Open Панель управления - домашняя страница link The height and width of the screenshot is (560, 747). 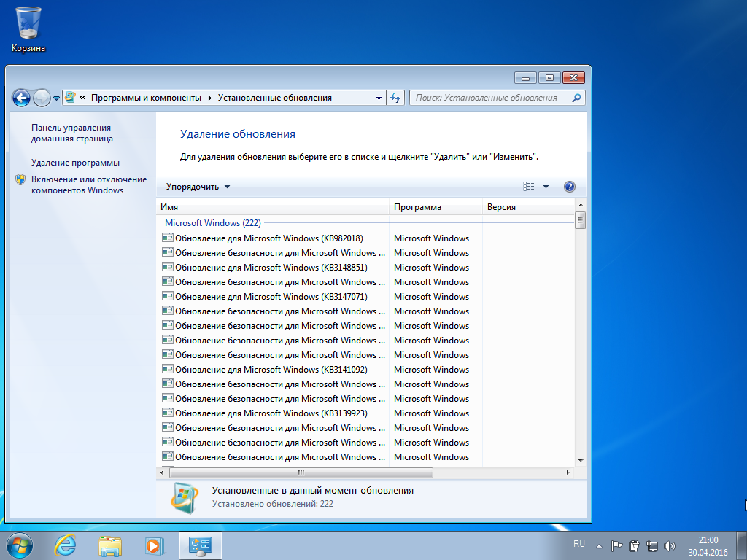(x=74, y=133)
